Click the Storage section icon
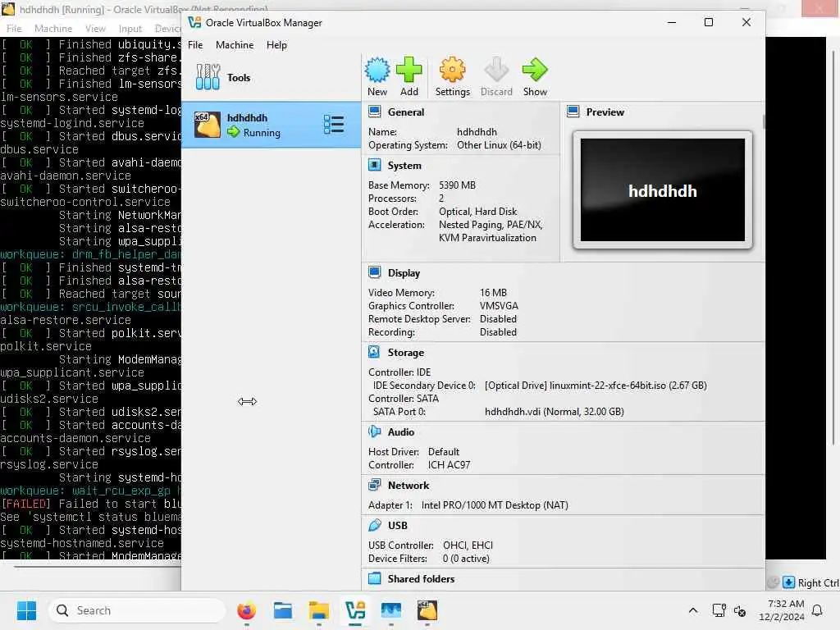This screenshot has height=630, width=840. coord(374,352)
